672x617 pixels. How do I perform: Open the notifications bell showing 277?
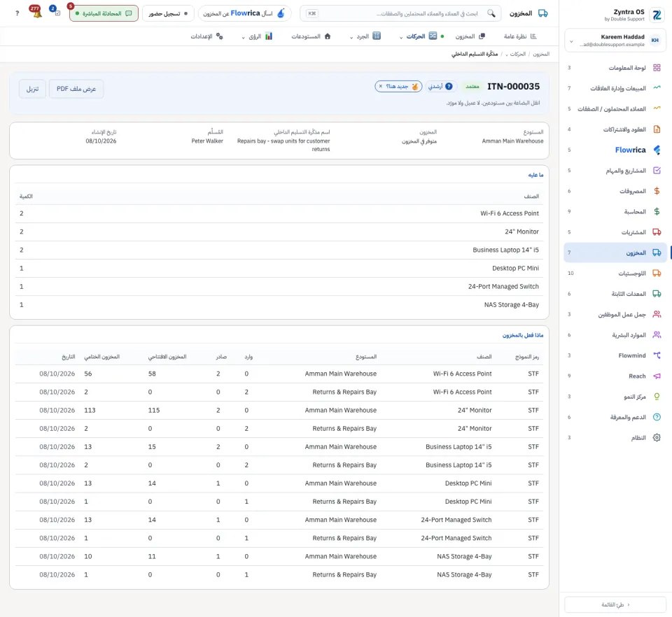[x=36, y=12]
